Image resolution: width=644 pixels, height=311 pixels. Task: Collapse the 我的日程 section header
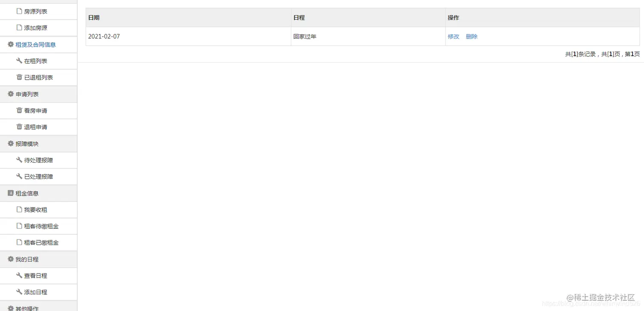pyautogui.click(x=38, y=259)
